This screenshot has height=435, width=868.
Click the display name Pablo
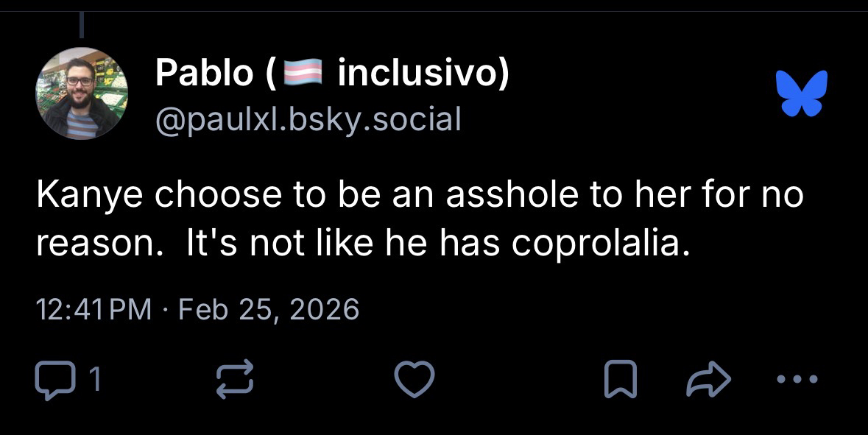click(204, 74)
